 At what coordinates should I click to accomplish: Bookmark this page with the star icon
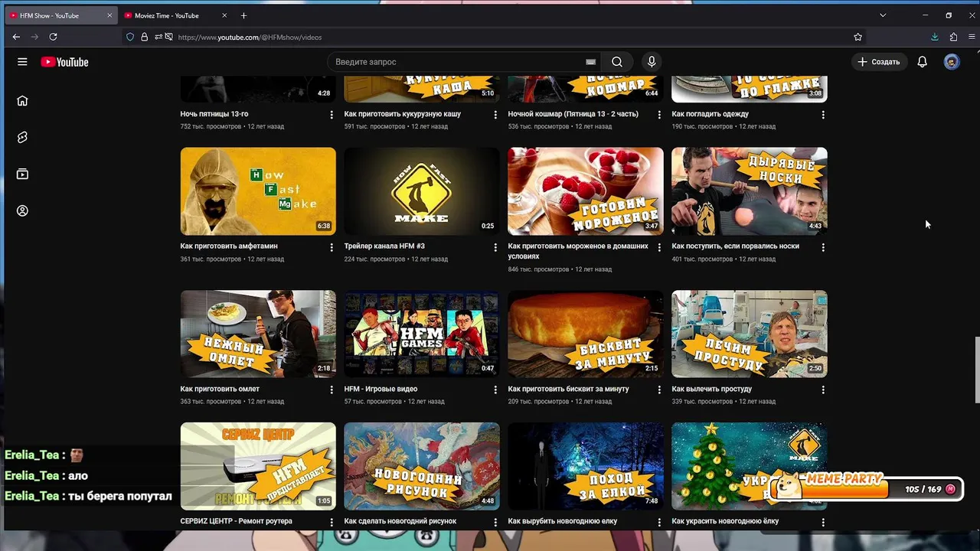(x=857, y=37)
